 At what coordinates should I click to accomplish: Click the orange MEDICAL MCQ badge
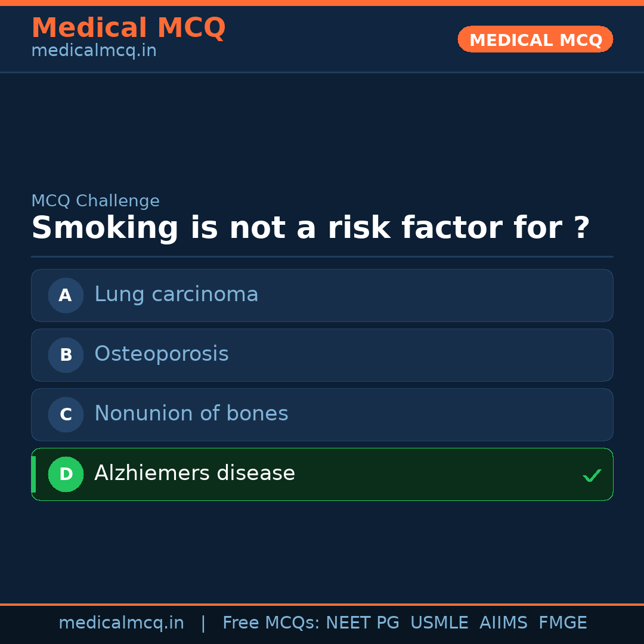[535, 39]
